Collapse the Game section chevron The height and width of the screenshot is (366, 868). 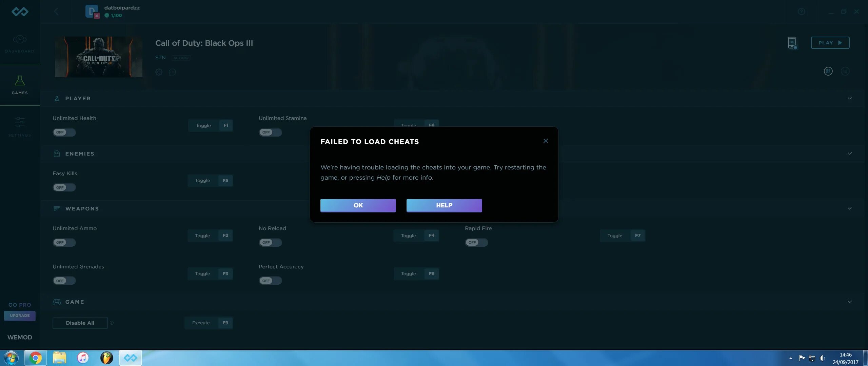click(x=850, y=302)
